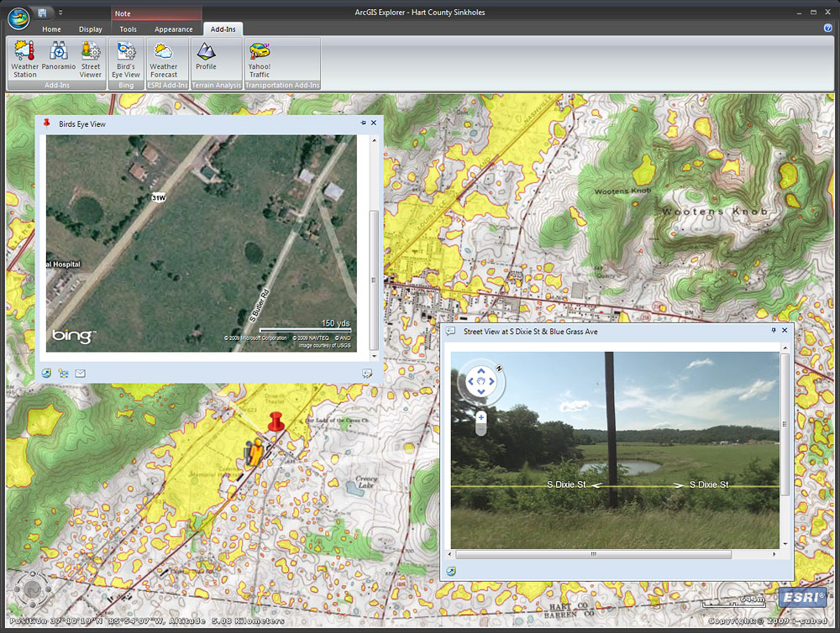The height and width of the screenshot is (633, 840).
Task: Run the Profile terrain analysis tool
Action: pos(206,55)
